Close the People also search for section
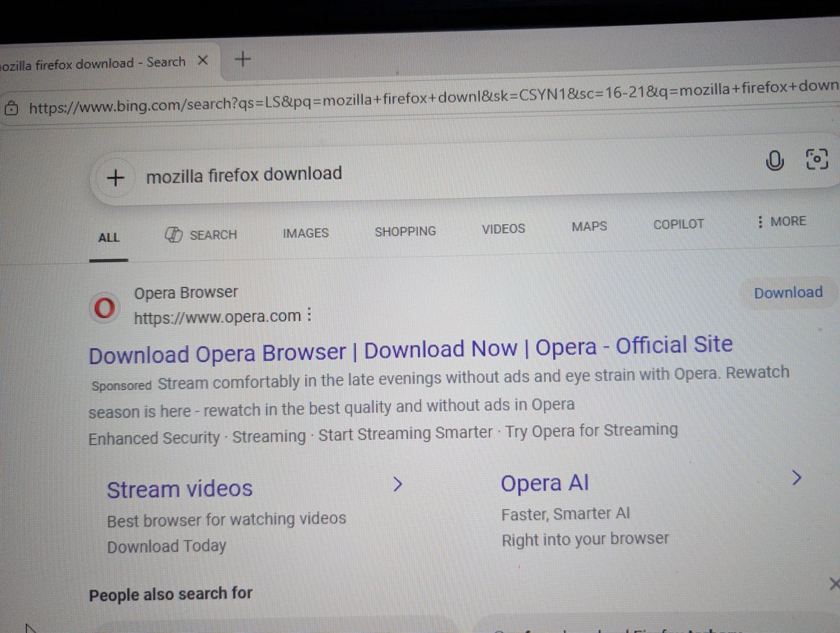Viewport: 840px width, 633px height. 833,584
